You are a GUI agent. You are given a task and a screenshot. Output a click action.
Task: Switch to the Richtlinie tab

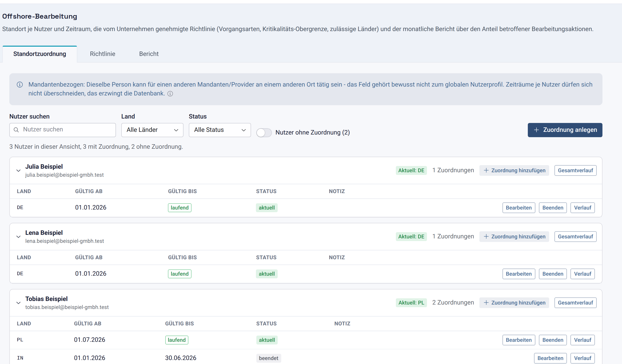(x=103, y=54)
